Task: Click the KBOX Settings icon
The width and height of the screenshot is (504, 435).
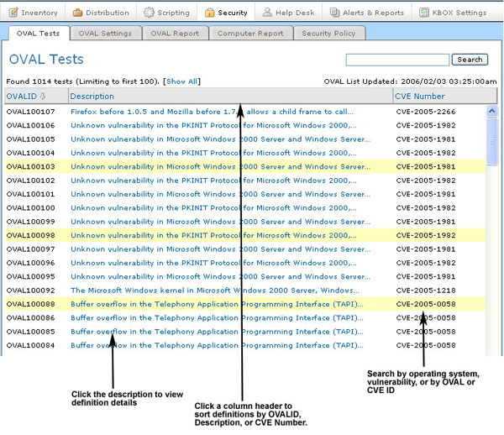Action: coord(425,13)
